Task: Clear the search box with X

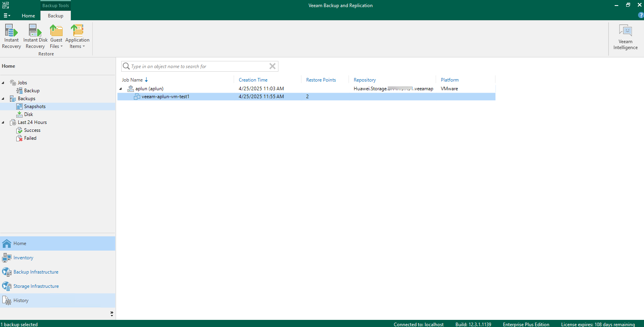Action: [x=272, y=66]
